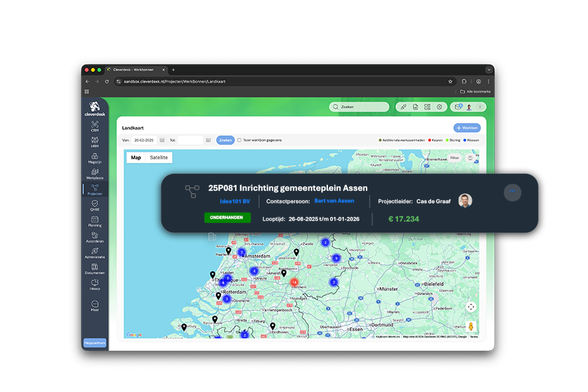Open the Van date calendar picker

point(162,140)
